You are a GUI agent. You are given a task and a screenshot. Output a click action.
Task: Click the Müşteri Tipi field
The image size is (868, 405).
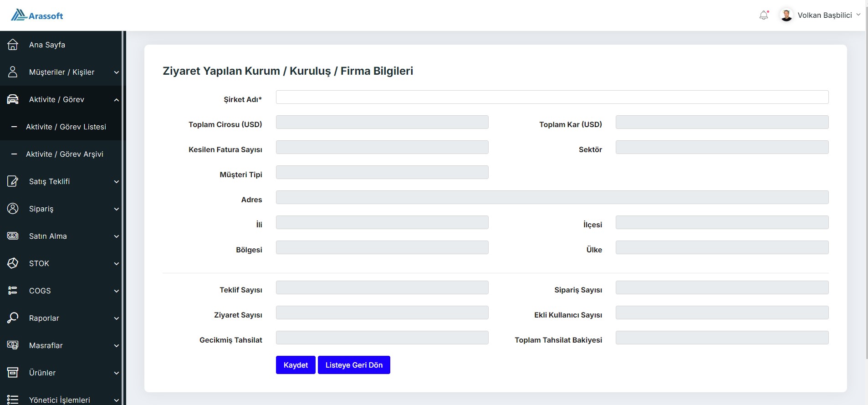coord(382,172)
